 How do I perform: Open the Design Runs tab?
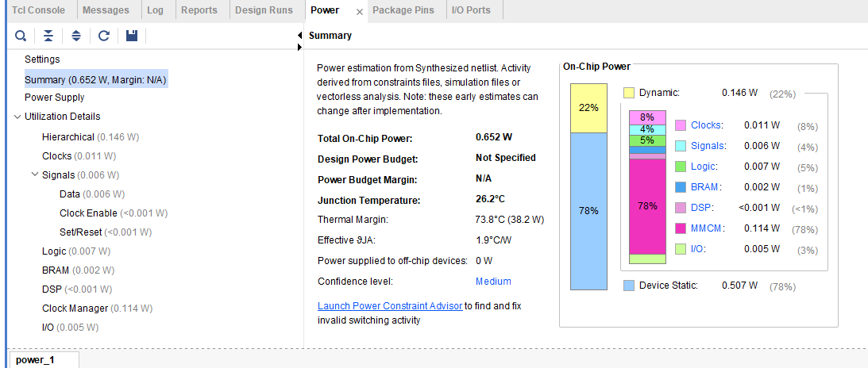pyautogui.click(x=264, y=10)
